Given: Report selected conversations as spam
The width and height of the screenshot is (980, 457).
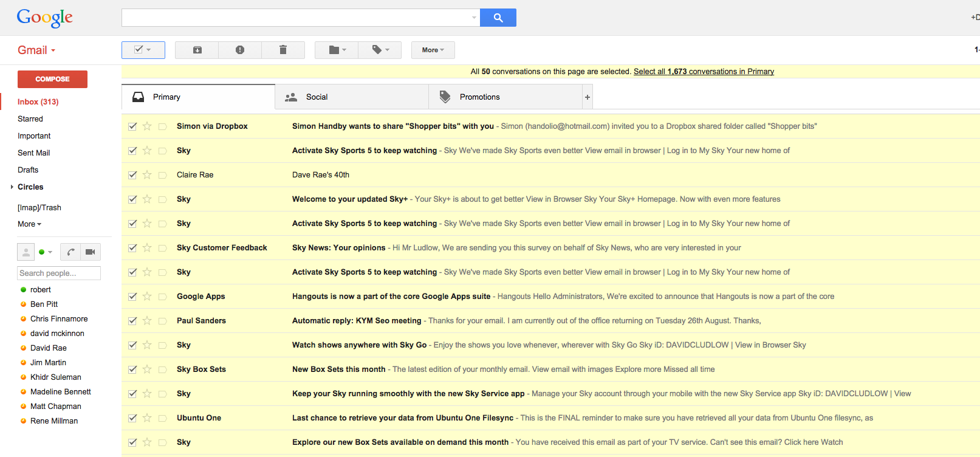Looking at the screenshot, I should [x=240, y=50].
